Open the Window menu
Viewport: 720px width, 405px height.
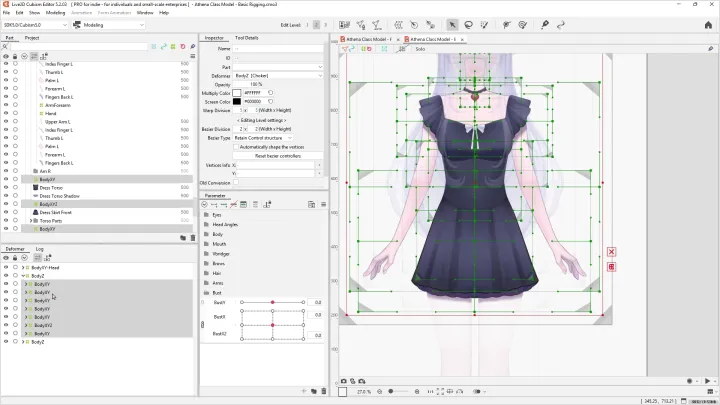145,13
